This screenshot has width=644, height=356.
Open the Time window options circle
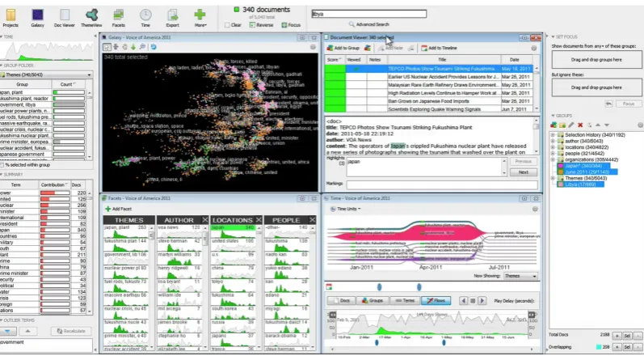[x=535, y=209]
